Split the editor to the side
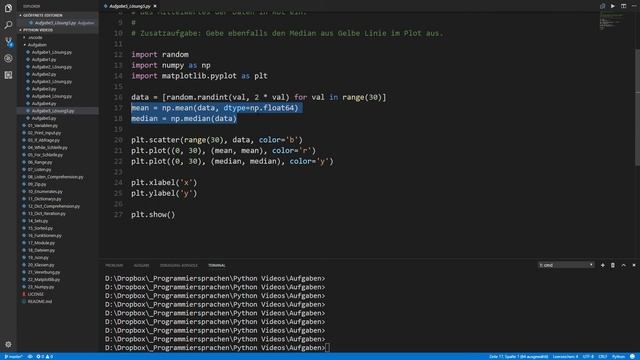 (623, 6)
